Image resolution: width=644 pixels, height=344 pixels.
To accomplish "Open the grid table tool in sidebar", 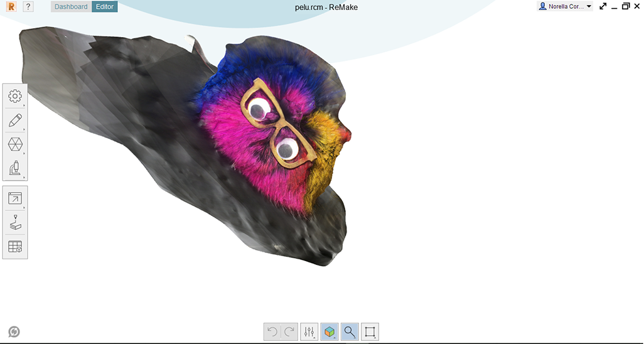I will click(15, 247).
